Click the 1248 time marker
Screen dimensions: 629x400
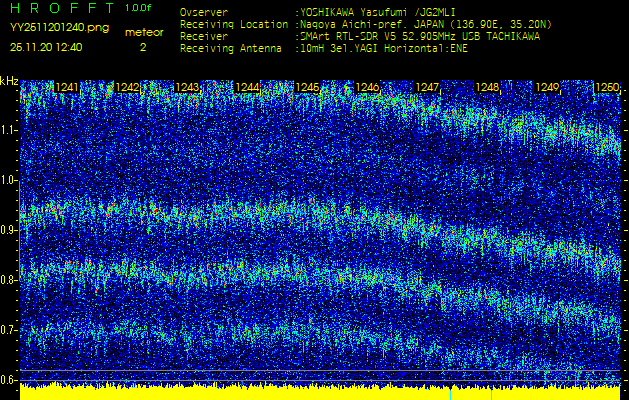click(x=487, y=88)
